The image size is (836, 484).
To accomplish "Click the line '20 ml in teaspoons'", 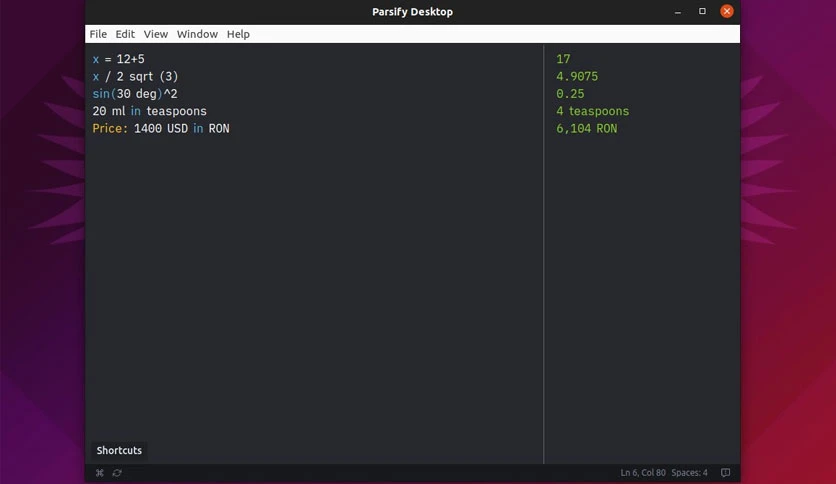I will click(x=149, y=111).
